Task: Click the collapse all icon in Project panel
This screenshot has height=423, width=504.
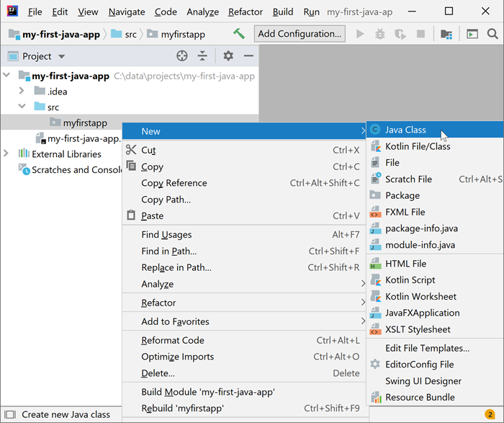Action: point(202,56)
